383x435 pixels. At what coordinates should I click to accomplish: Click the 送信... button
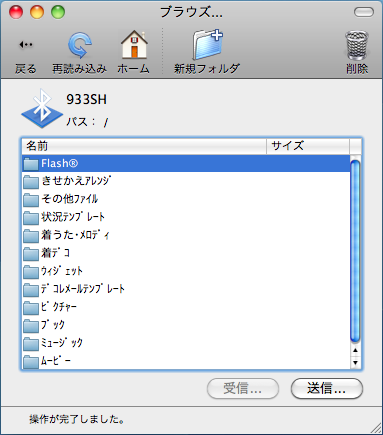tap(327, 388)
